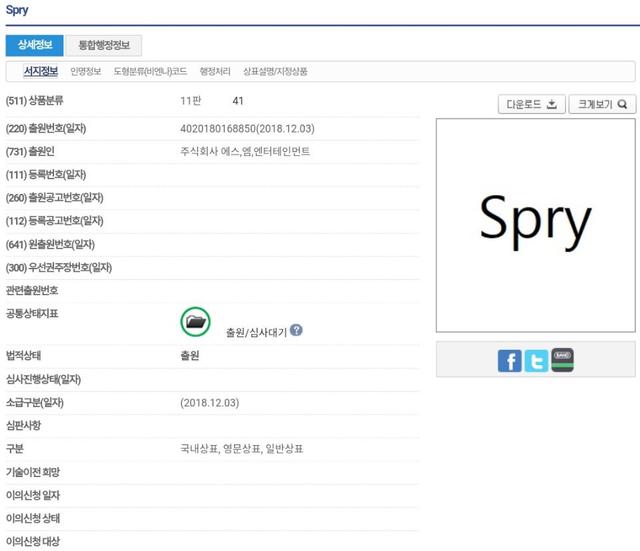Image resolution: width=640 pixels, height=551 pixels.
Task: Share the trademark on Facebook
Action: click(510, 361)
